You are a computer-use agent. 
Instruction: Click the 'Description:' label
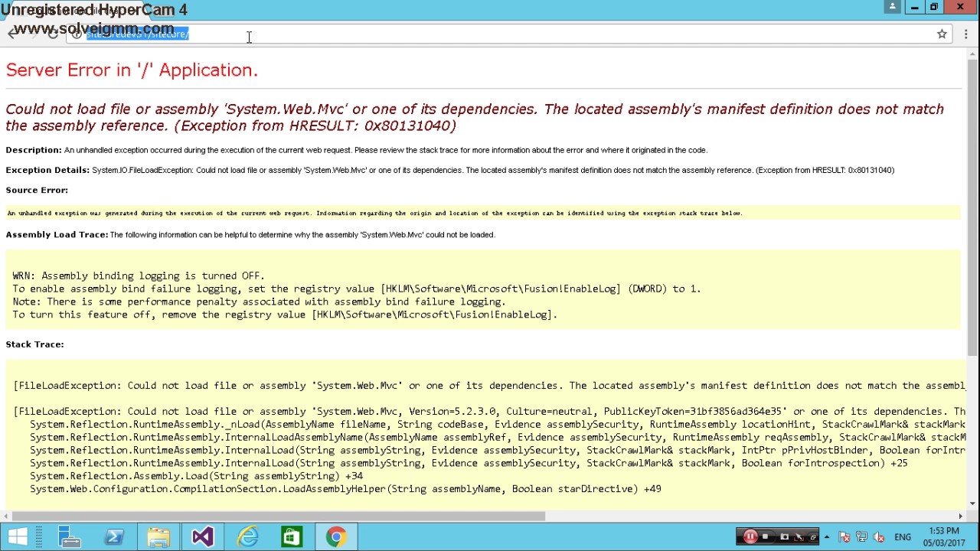tap(34, 150)
